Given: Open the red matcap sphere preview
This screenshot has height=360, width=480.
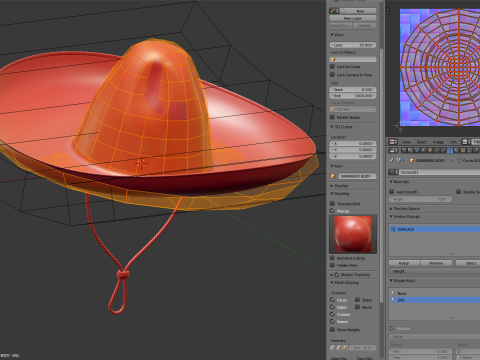Looking at the screenshot, I should (x=353, y=234).
